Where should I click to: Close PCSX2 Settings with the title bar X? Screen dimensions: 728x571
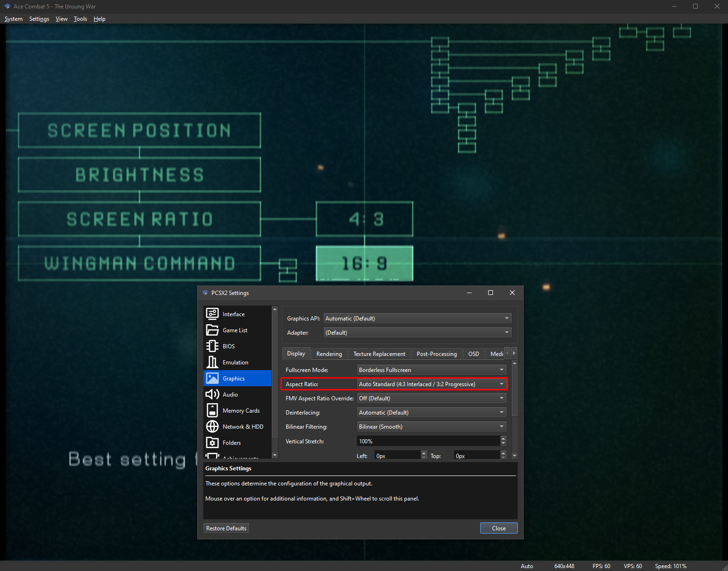tap(512, 293)
